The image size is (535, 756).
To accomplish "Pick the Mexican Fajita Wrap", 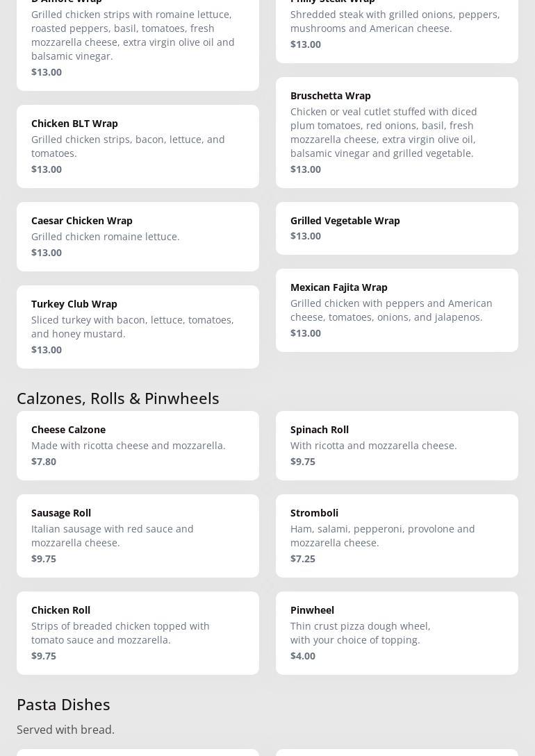I will [x=397, y=310].
